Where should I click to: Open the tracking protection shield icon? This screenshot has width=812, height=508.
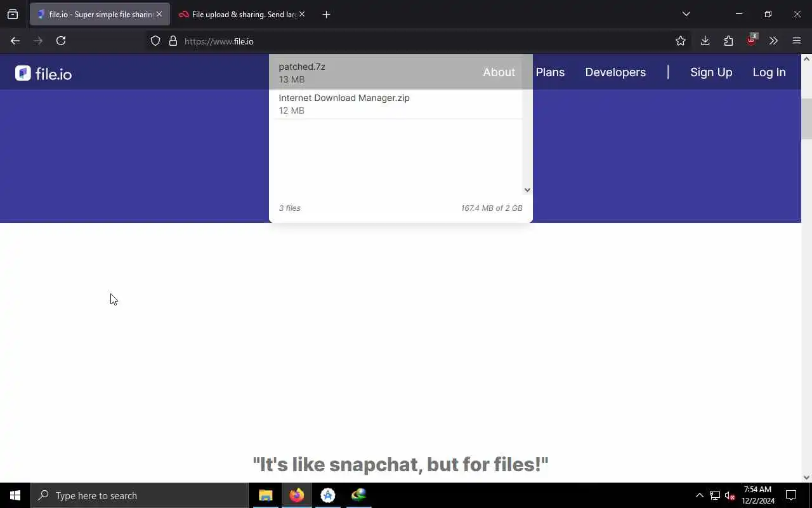coord(155,41)
